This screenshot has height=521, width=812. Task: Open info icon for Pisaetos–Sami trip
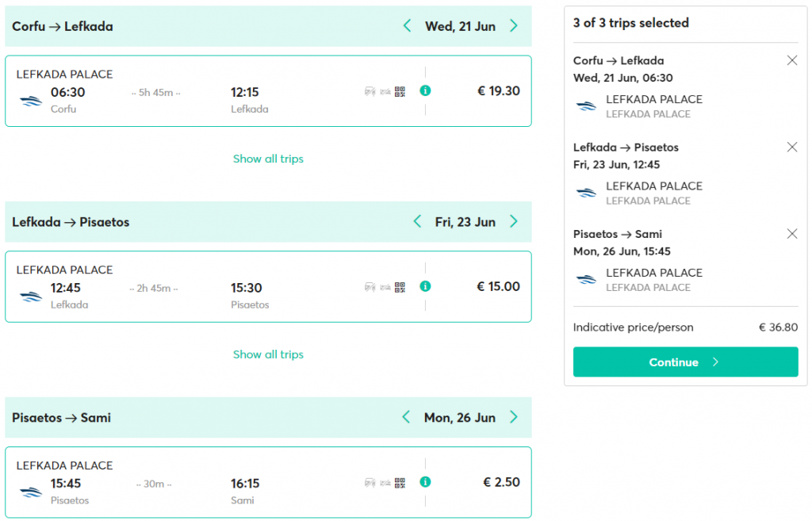[x=425, y=482]
